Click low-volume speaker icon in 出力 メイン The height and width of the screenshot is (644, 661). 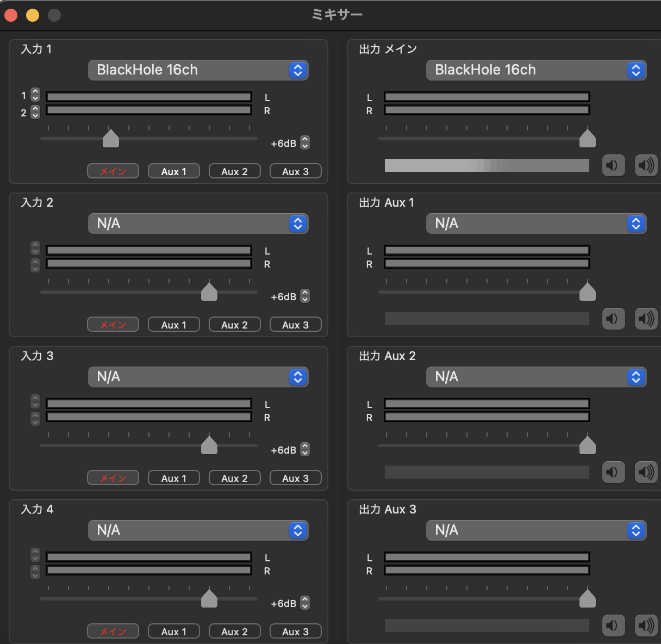[x=613, y=165]
